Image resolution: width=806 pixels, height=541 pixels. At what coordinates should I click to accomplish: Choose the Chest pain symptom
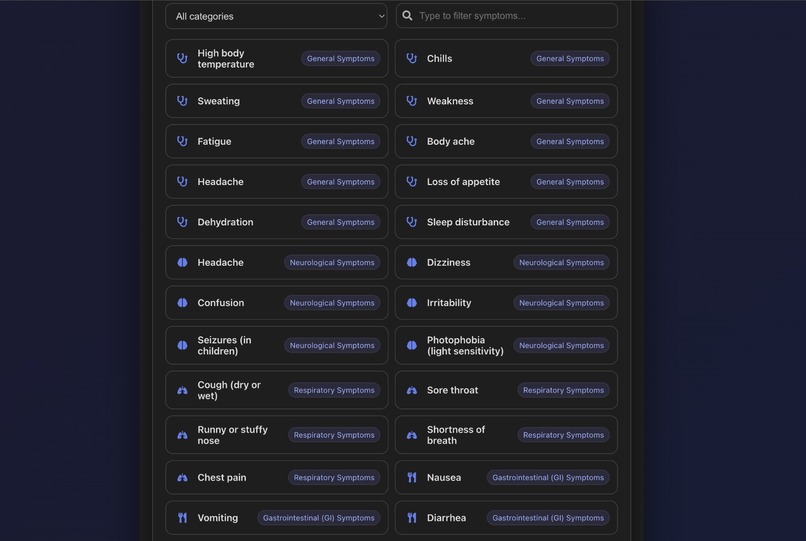(x=277, y=477)
